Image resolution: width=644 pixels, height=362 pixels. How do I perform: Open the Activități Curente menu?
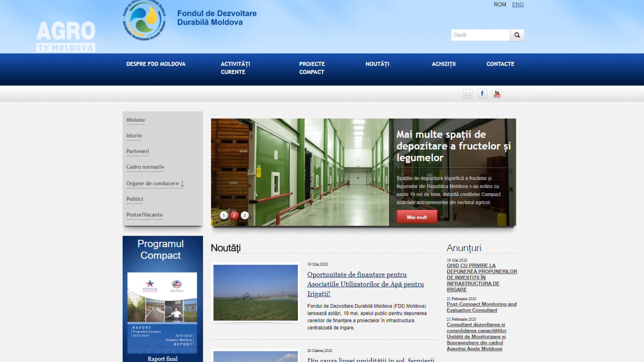tap(235, 68)
